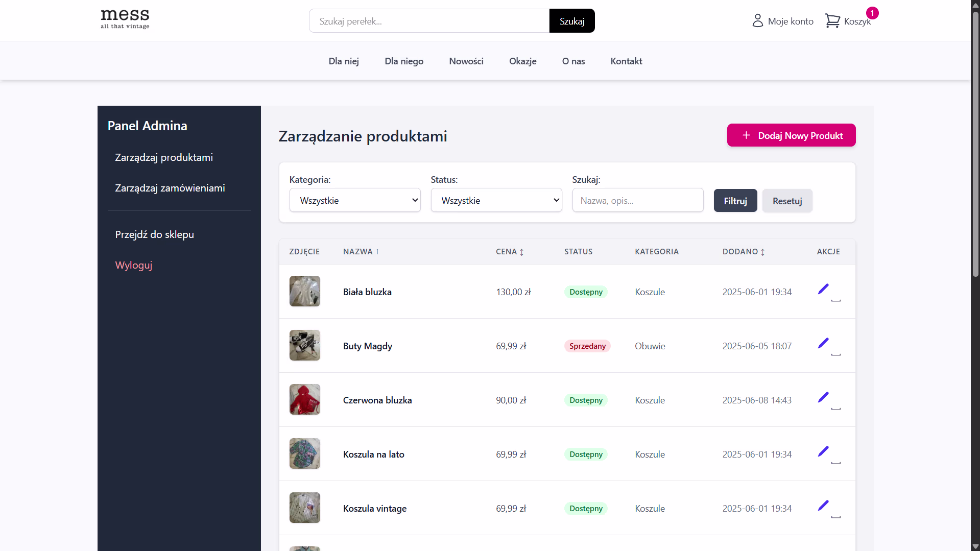Image resolution: width=980 pixels, height=551 pixels.
Task: Open edit pencil for Koszula na lato
Action: pos(823,452)
